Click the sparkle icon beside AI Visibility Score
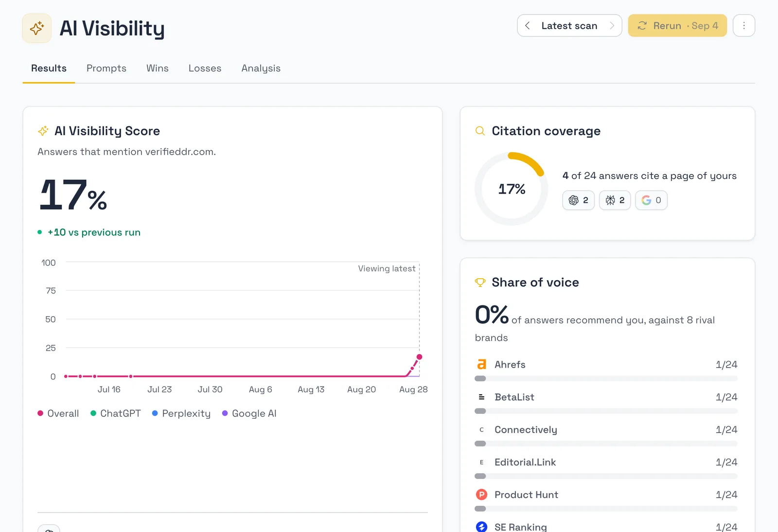 click(43, 131)
